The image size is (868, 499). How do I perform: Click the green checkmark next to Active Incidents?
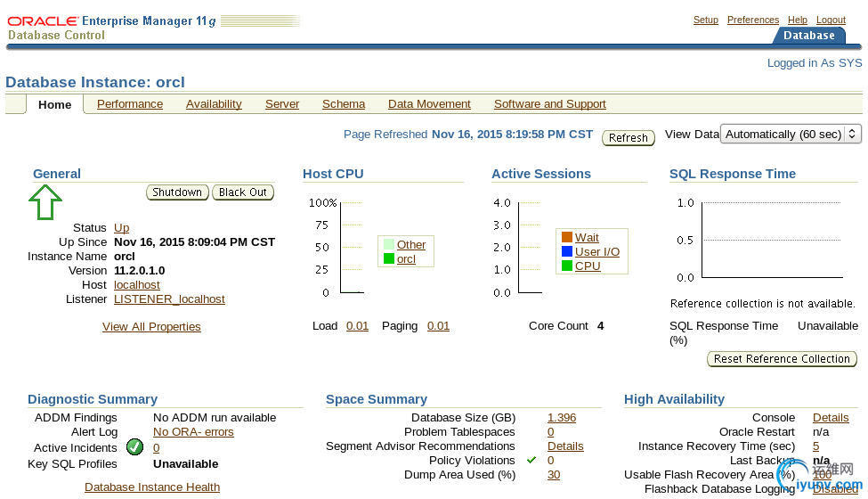pyautogui.click(x=134, y=447)
